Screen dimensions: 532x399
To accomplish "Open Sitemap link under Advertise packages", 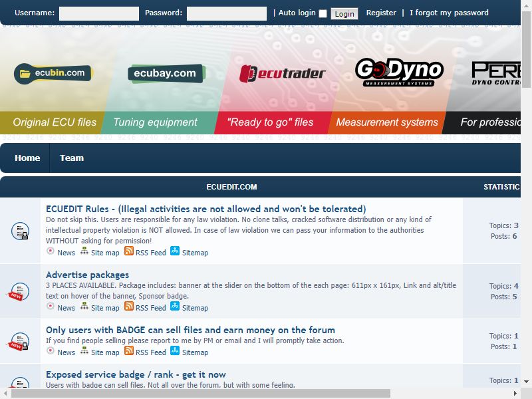I will tap(195, 308).
